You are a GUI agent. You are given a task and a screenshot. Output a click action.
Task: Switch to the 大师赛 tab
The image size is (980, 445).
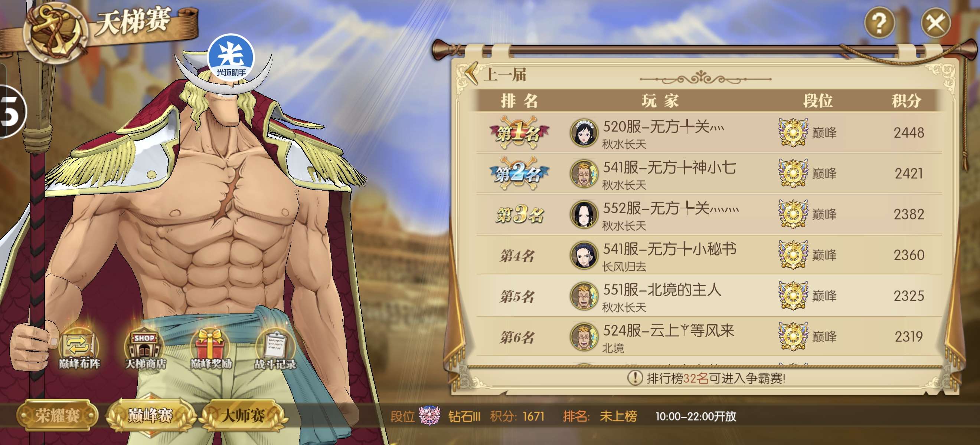point(244,415)
